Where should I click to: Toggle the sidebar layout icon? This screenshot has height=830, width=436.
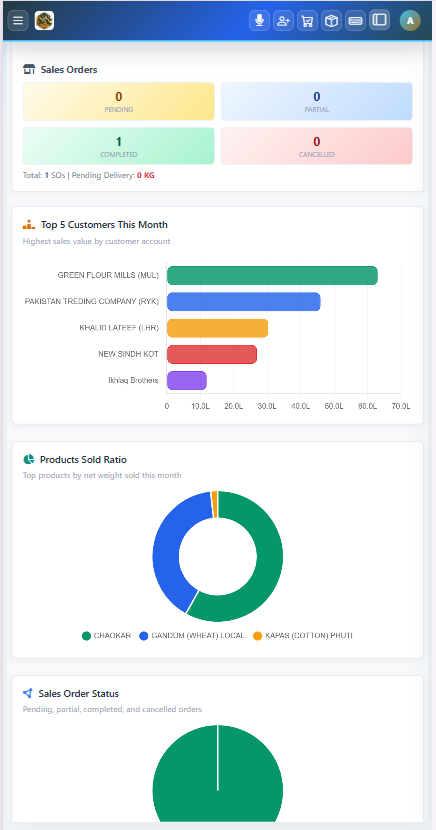point(379,20)
